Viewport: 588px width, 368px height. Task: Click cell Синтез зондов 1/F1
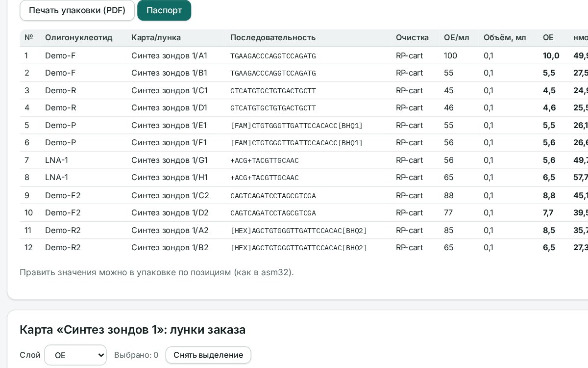169,143
